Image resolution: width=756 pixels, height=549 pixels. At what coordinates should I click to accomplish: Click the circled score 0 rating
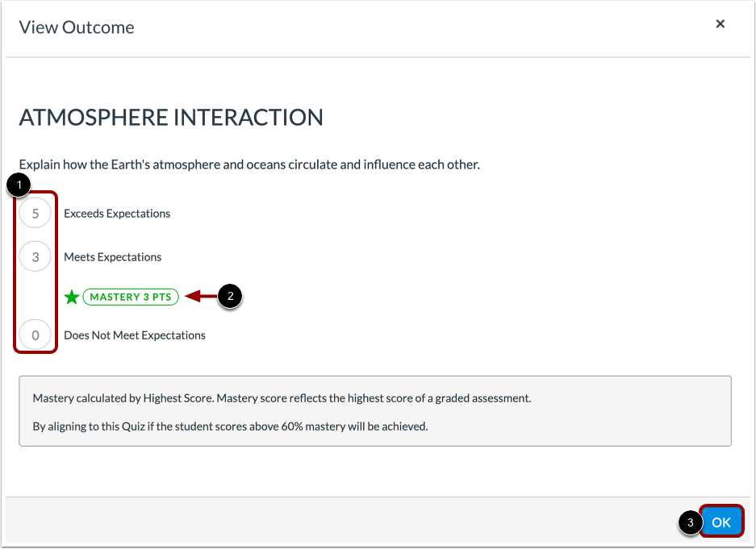pos(35,335)
